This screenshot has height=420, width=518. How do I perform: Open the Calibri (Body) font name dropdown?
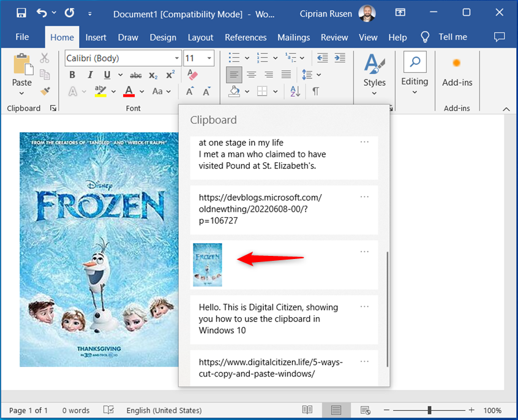(177, 58)
